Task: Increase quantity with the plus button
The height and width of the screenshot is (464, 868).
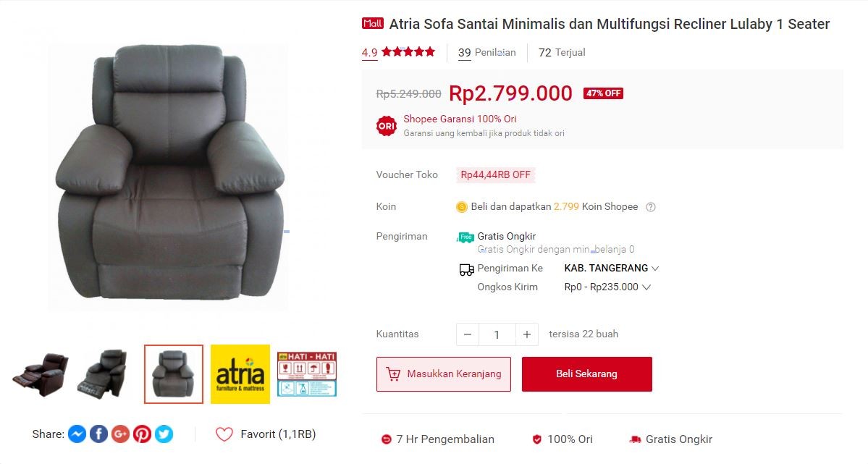Action: point(527,334)
